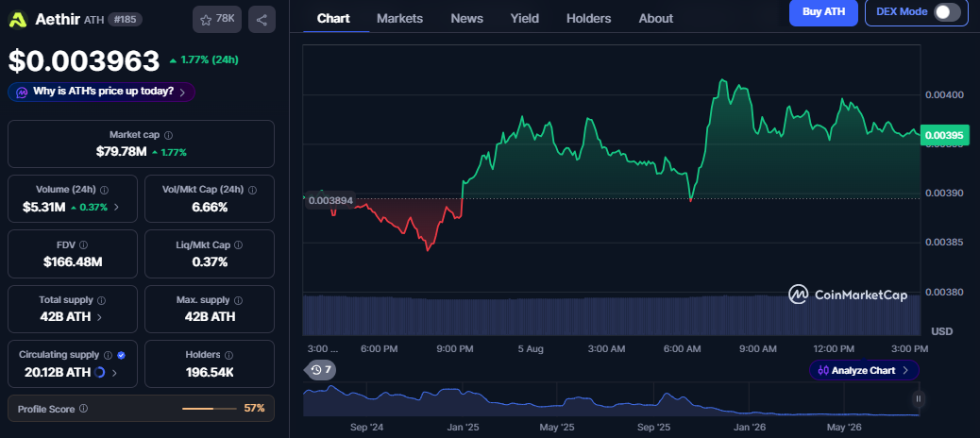
Task: Expand Total supply 42B ATH chevron
Action: click(99, 317)
